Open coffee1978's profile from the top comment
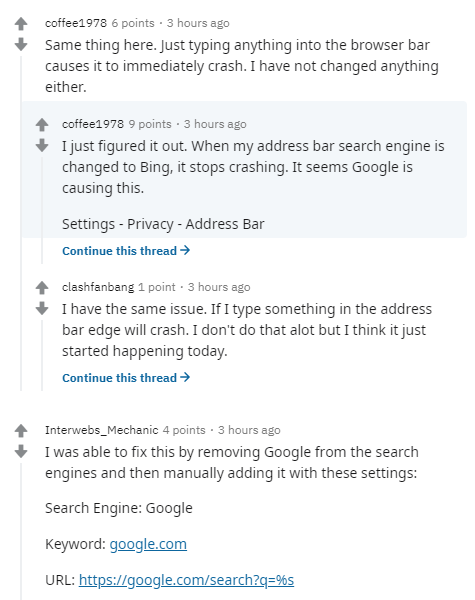 click(x=76, y=23)
